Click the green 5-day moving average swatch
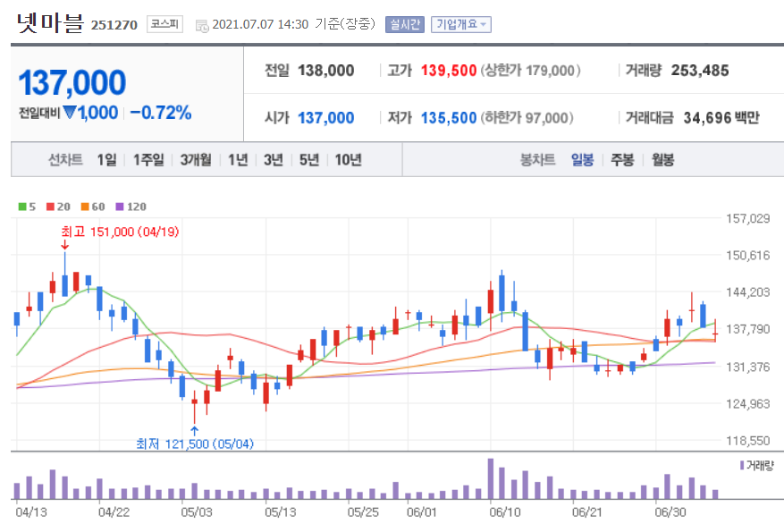Screen dimensions: 784x532 click(22, 207)
